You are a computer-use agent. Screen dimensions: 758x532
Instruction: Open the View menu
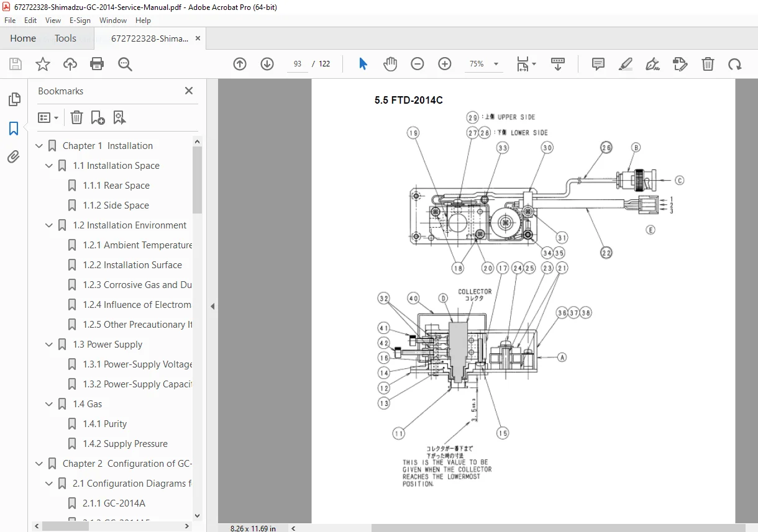[53, 20]
